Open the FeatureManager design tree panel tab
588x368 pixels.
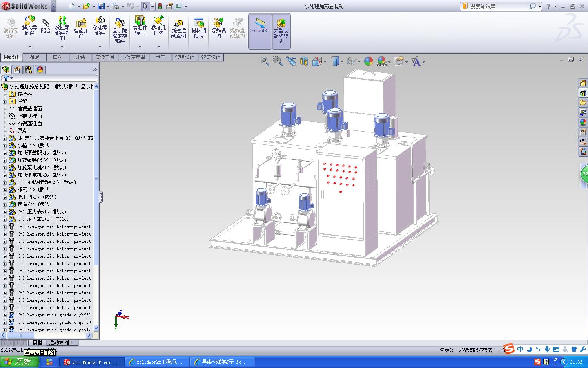tap(6, 70)
